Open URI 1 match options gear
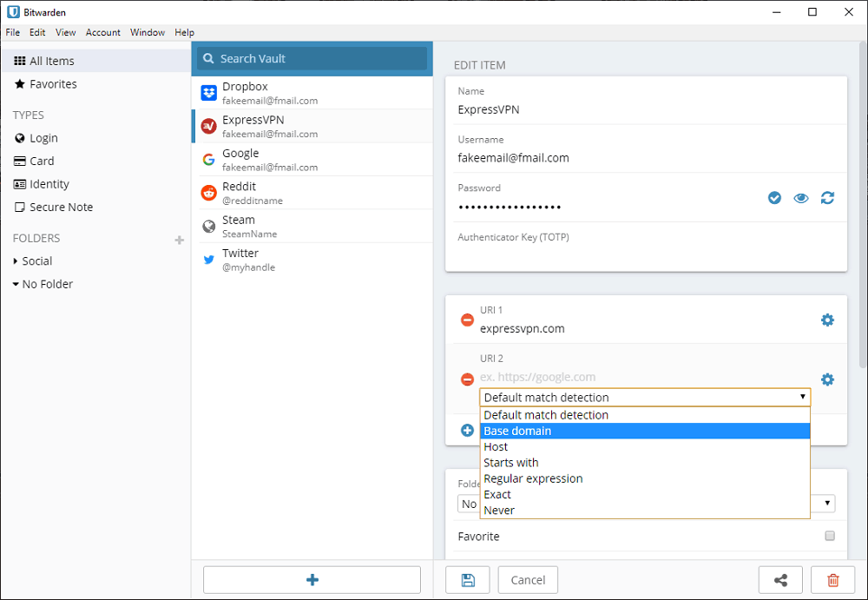The image size is (868, 600). [x=827, y=320]
